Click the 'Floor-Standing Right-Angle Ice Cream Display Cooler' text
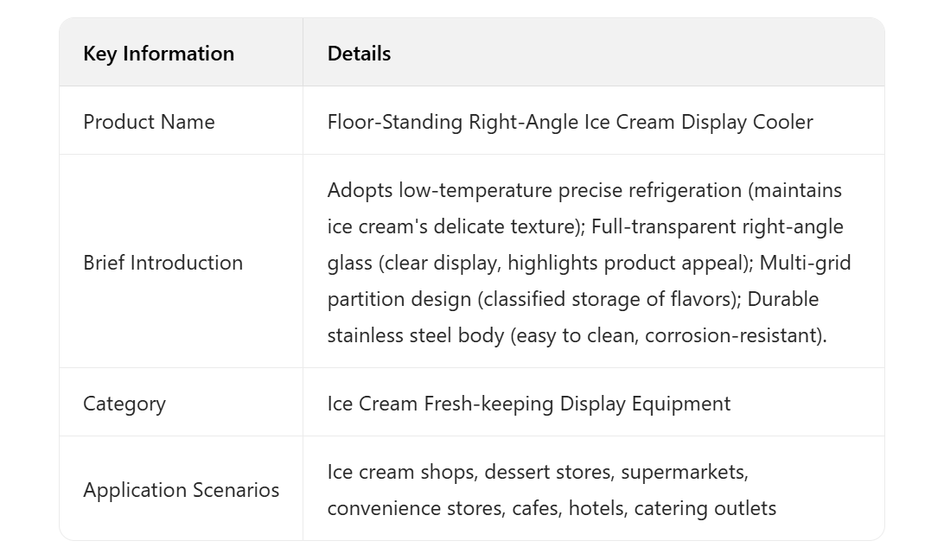The height and width of the screenshot is (560, 944). click(x=570, y=122)
